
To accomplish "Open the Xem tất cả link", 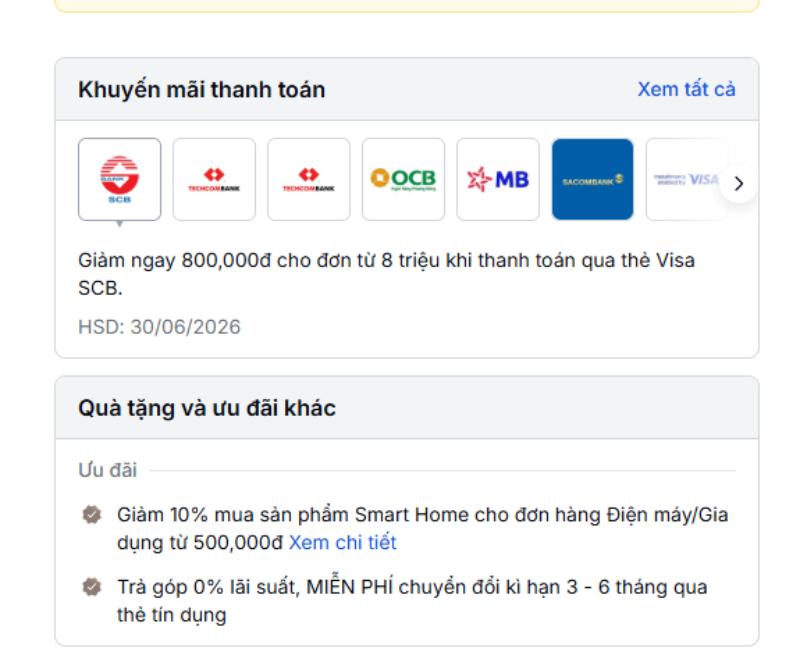I will click(686, 90).
